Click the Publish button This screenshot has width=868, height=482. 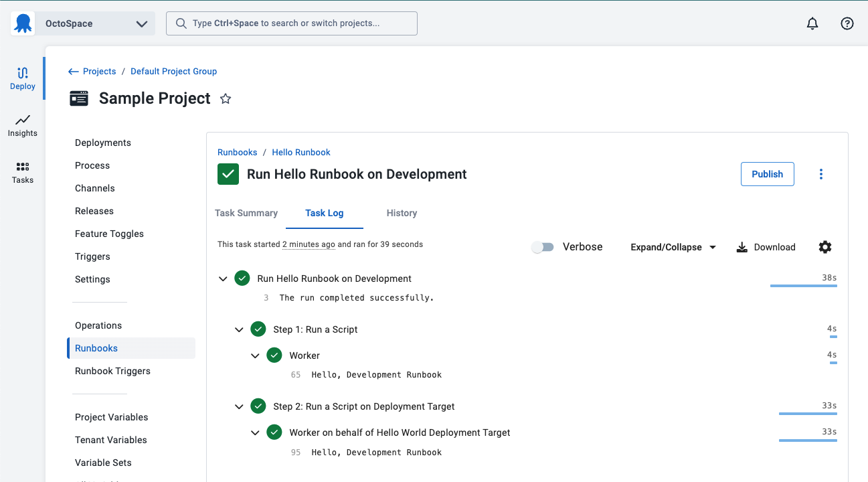coord(767,174)
